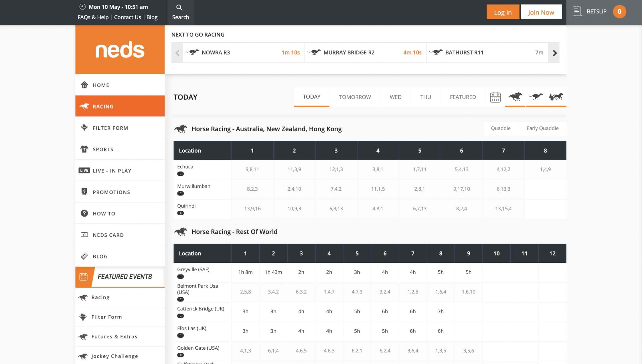
Task: Open Sports in the sidebar
Action: [120, 149]
